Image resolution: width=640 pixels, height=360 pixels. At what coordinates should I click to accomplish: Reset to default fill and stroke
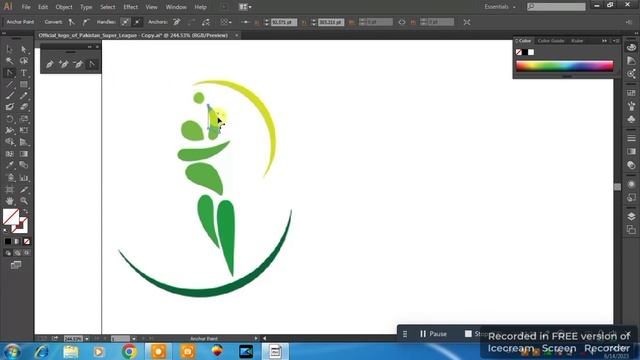click(5, 231)
